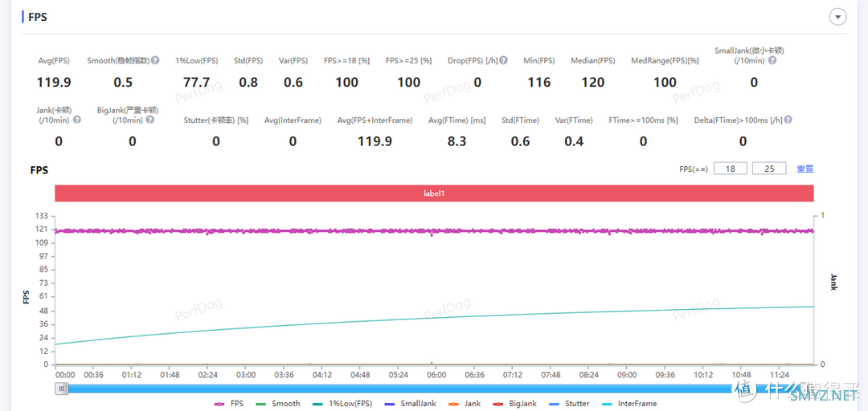This screenshot has width=868, height=411.
Task: Click the Median(FPS) value 120
Action: coord(593,83)
